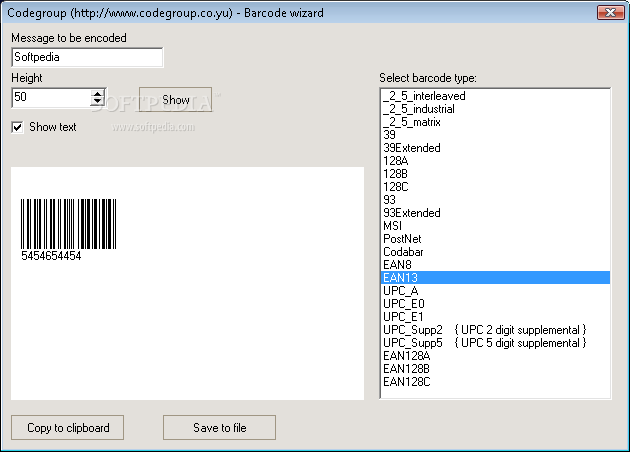Select EAN128B barcode type
Viewport: 630px width, 452px height.
495,368
